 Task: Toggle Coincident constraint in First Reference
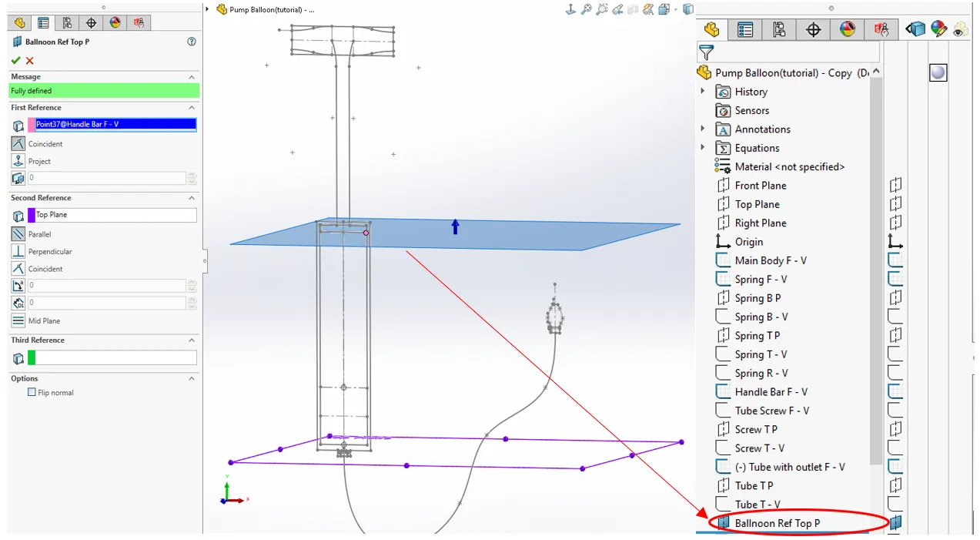click(x=18, y=144)
